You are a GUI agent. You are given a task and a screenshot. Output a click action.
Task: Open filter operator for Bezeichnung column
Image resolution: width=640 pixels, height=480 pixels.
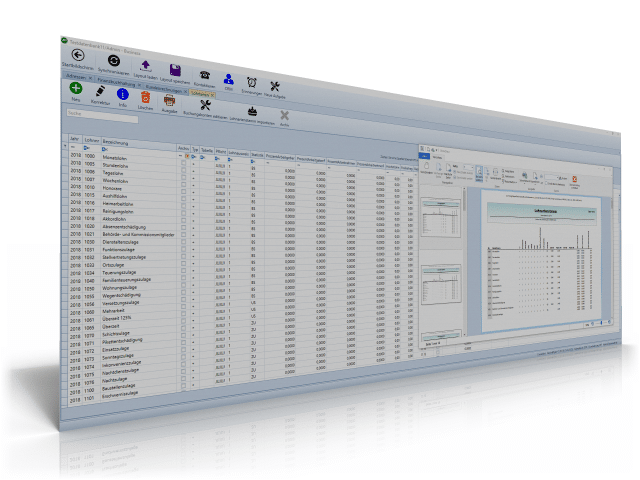[x=105, y=149]
